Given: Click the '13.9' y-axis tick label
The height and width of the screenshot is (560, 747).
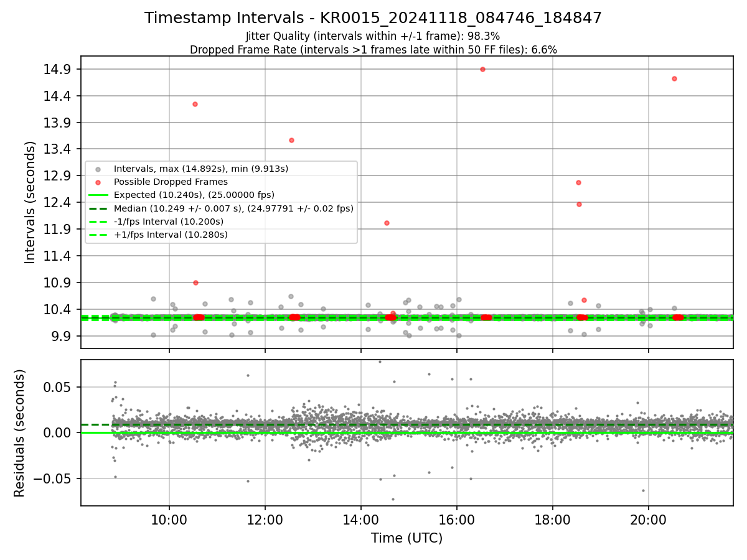Looking at the screenshot, I should click(x=57, y=123).
